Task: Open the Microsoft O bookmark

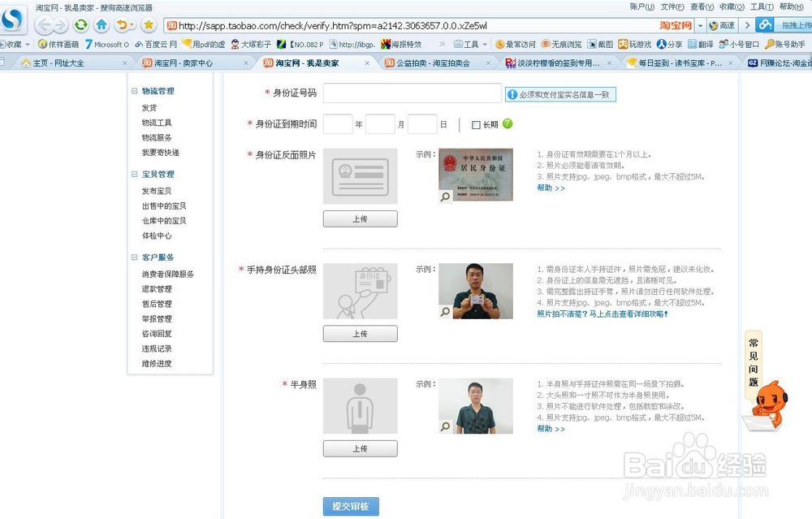Action: (107, 45)
